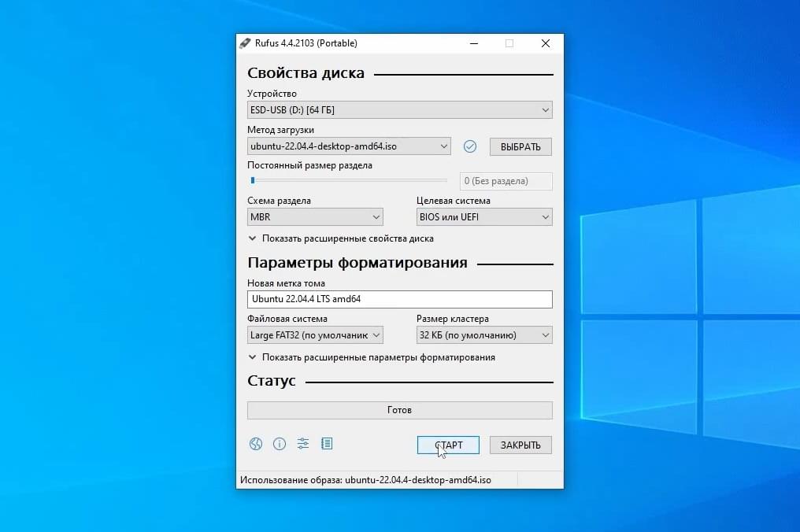The width and height of the screenshot is (800, 532).
Task: Click the СТАРТ button
Action: tap(448, 445)
